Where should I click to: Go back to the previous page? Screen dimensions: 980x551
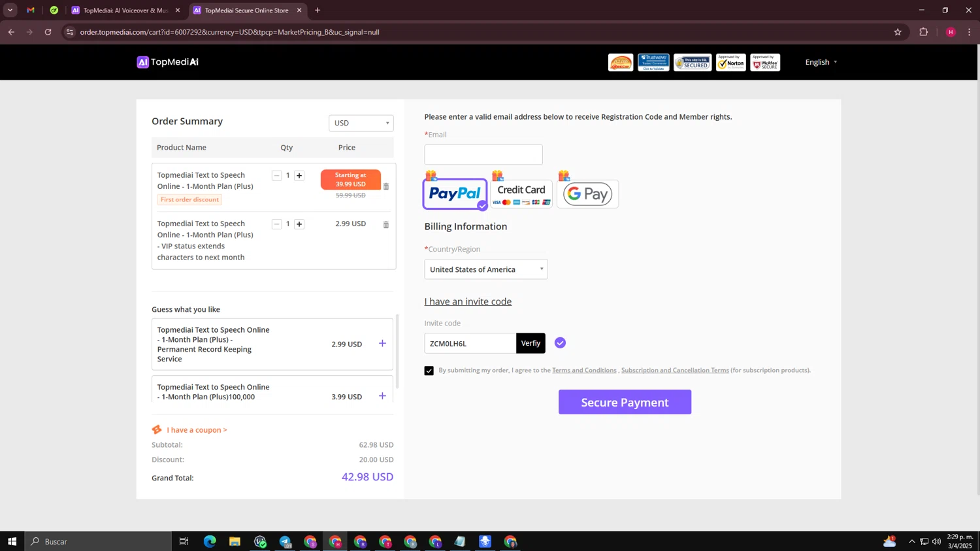(11, 32)
